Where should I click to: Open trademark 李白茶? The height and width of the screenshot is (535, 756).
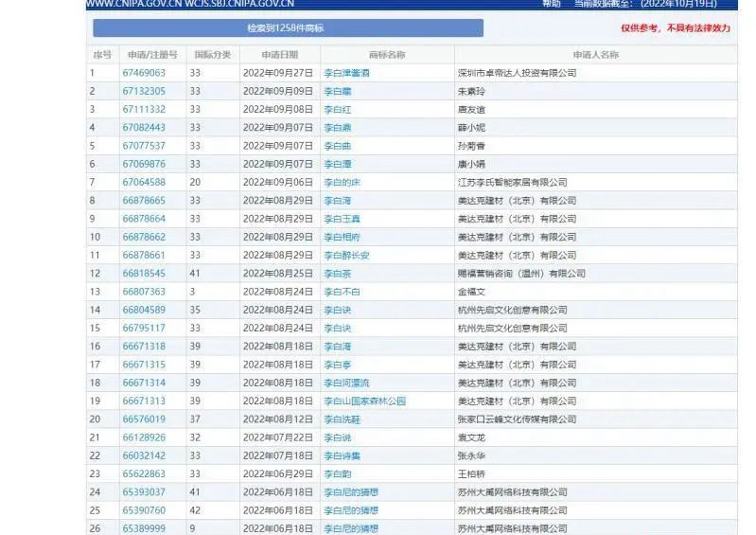point(338,274)
